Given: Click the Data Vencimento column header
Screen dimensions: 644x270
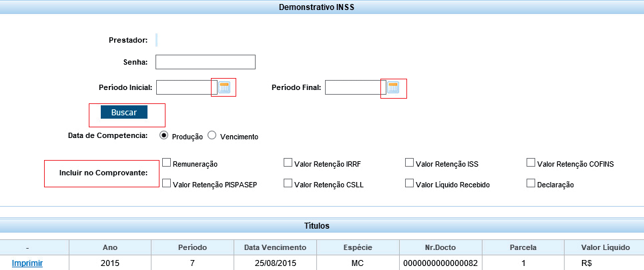Looking at the screenshot, I should coord(275,247).
